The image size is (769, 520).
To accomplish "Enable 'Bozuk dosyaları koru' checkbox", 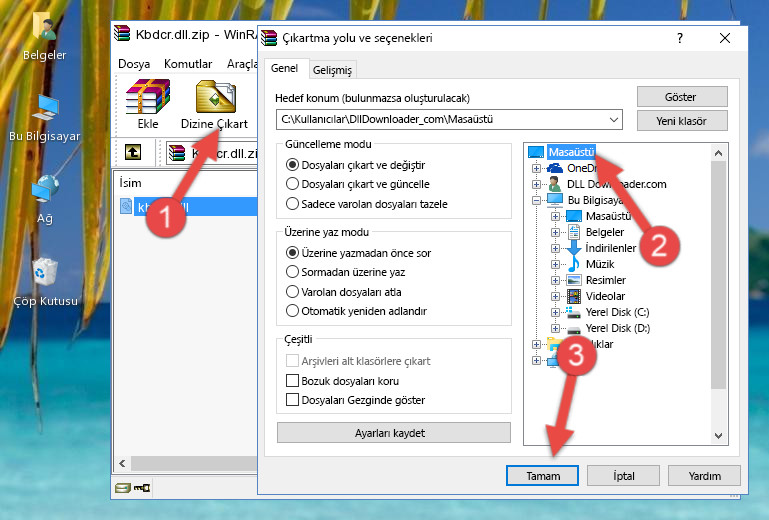I will (292, 381).
